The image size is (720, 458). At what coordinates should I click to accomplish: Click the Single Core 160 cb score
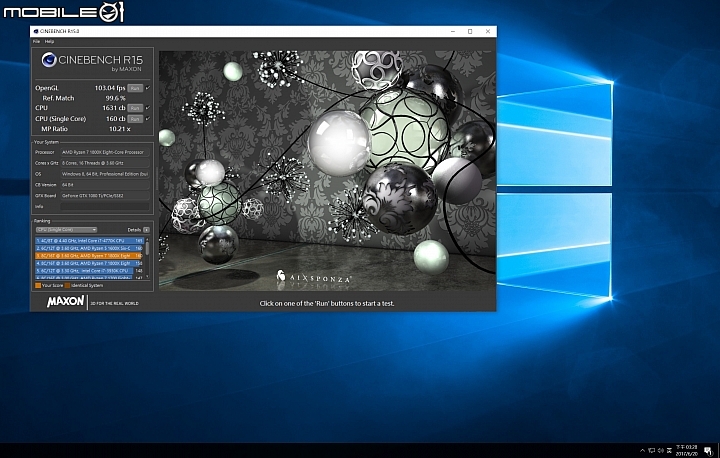116,119
